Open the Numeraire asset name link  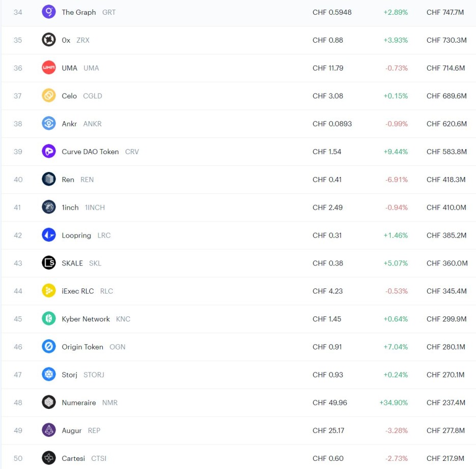(78, 402)
